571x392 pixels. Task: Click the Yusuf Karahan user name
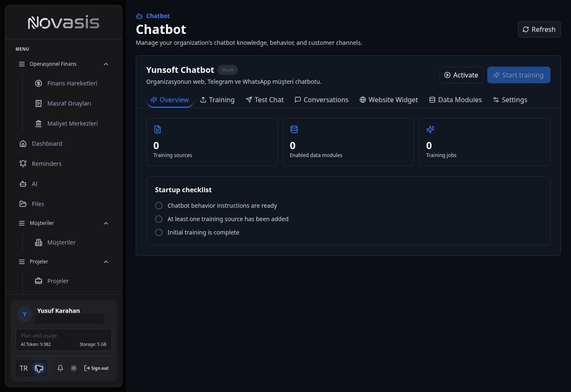59,311
